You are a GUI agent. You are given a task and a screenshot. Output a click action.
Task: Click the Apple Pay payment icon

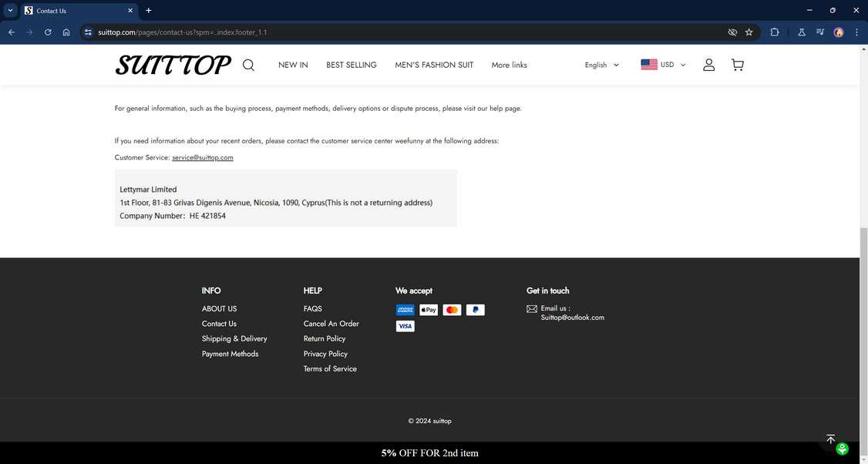pos(429,310)
